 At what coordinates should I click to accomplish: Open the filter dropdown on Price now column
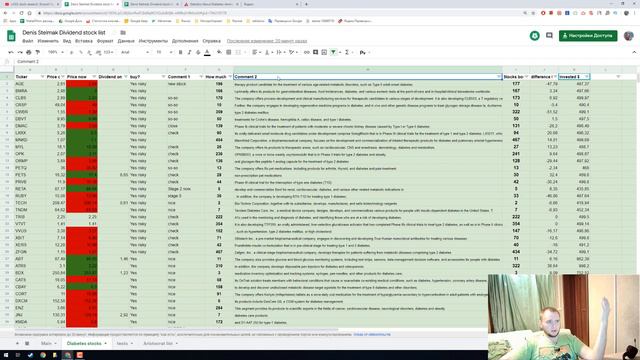click(x=94, y=77)
